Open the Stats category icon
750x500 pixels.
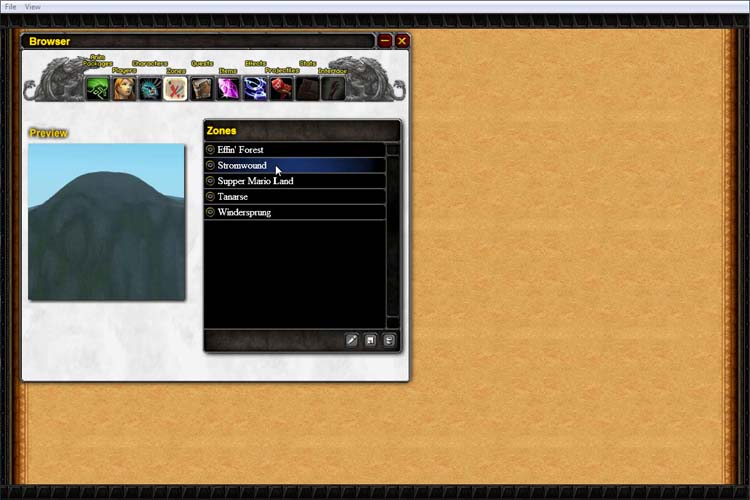point(307,89)
